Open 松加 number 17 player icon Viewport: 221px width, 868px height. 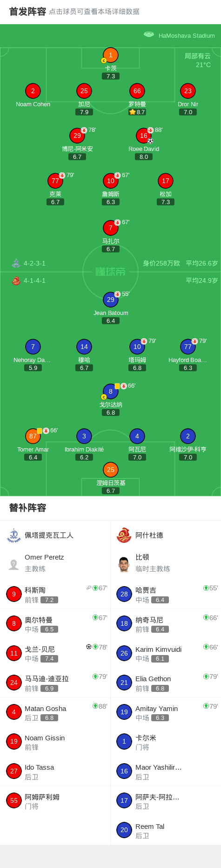point(166,181)
